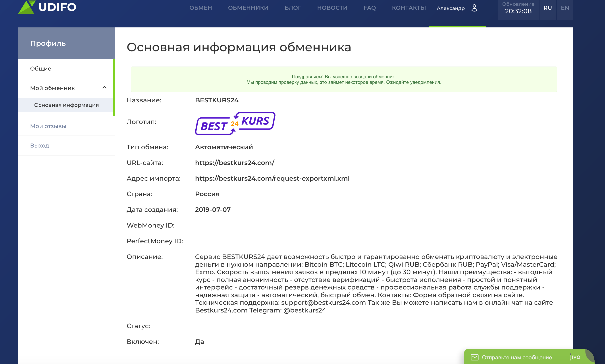Click the WebMoney ID label
605x364 pixels.
pos(150,225)
